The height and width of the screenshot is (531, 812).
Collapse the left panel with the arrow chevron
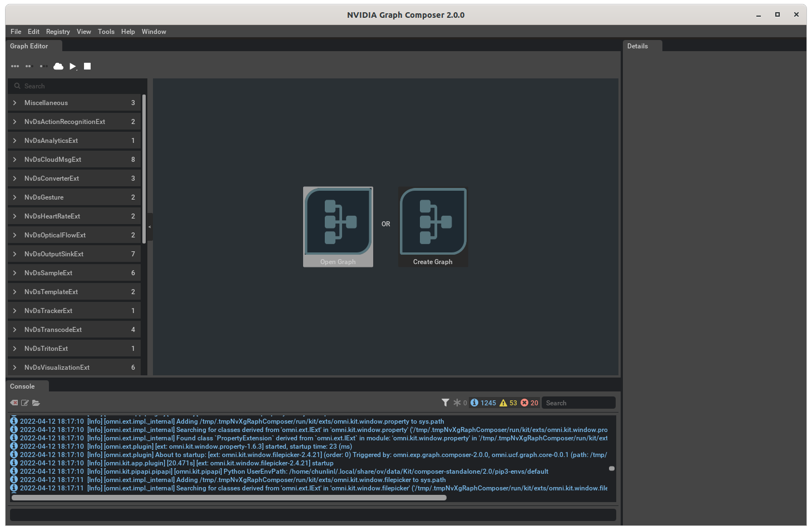click(149, 227)
